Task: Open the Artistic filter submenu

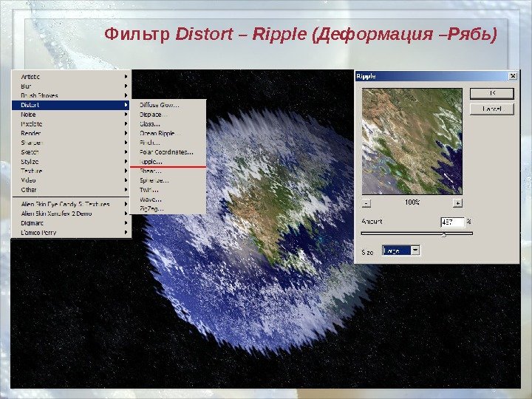Action: [71, 77]
